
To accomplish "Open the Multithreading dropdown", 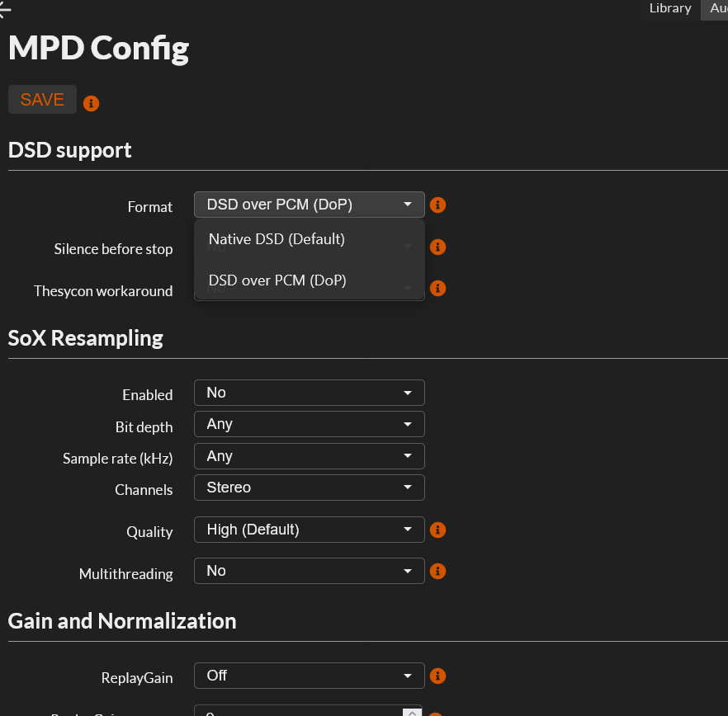I will coord(310,571).
